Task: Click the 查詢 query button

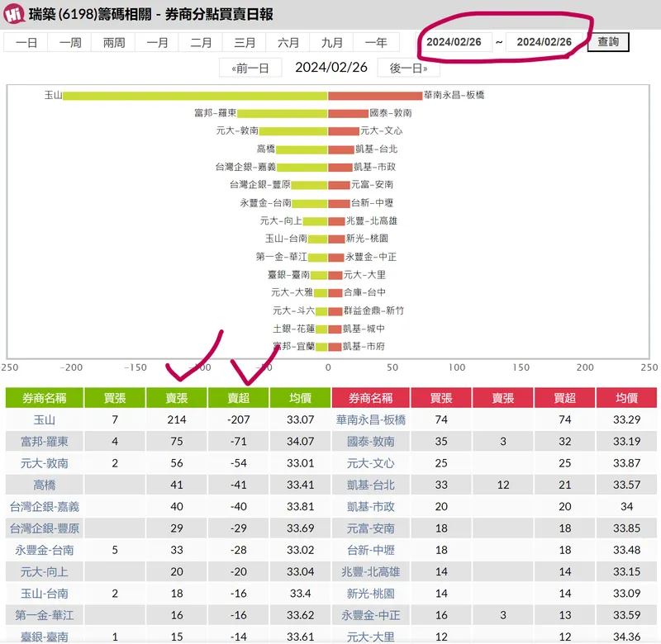Action: tap(608, 42)
